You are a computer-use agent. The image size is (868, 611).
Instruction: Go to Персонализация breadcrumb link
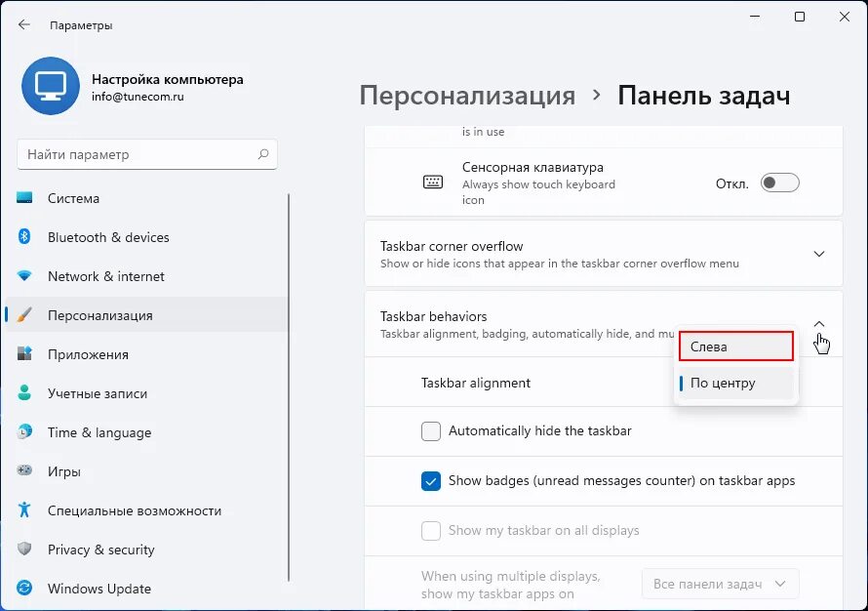pyautogui.click(x=467, y=96)
